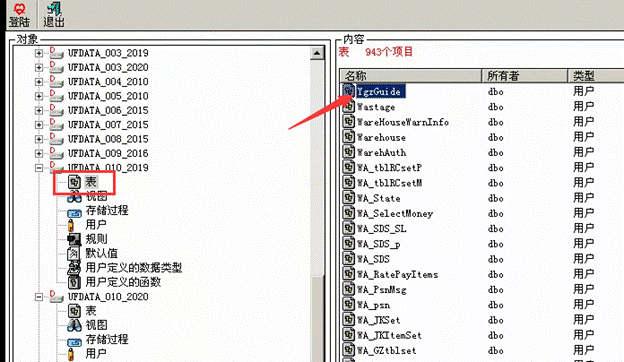The image size is (624, 362).
Task: Click 用户 type cell of Warehouse row
Action: click(x=583, y=137)
